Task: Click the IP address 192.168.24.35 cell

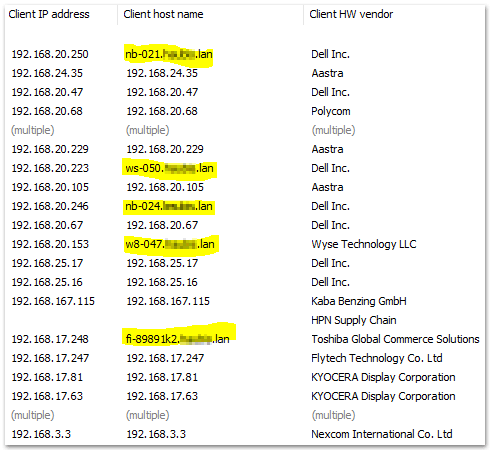Action: click(x=47, y=73)
